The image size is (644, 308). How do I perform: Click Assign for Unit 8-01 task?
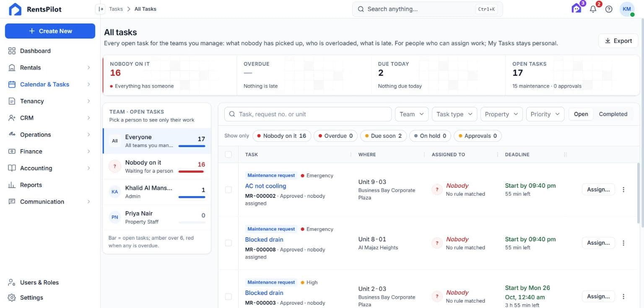(598, 243)
